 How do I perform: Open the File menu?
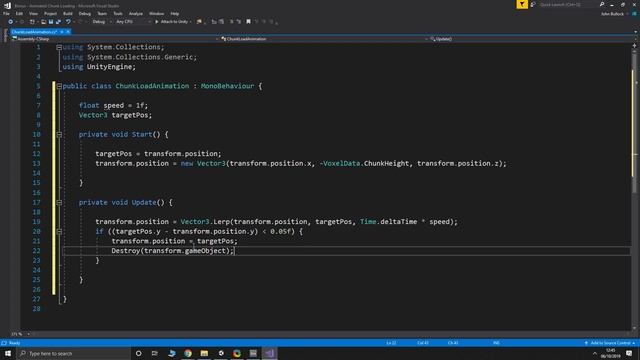tap(6, 13)
